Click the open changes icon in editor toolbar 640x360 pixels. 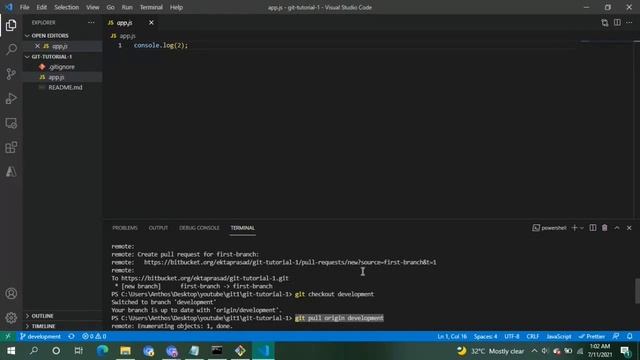[604, 23]
